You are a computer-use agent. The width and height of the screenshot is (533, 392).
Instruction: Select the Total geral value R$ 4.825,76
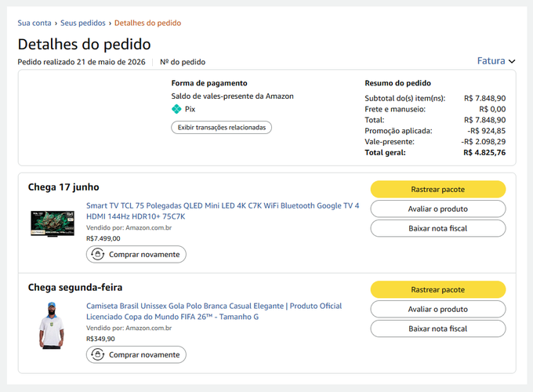tap(484, 153)
